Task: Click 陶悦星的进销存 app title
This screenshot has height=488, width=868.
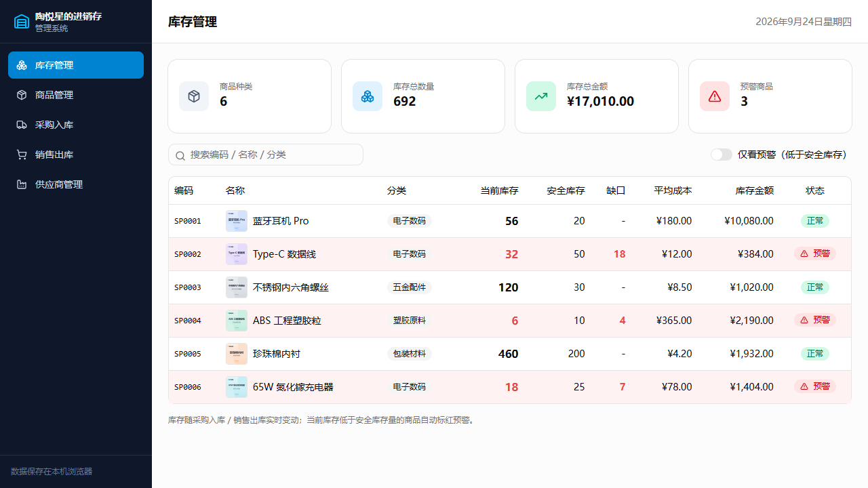Action: tap(68, 16)
